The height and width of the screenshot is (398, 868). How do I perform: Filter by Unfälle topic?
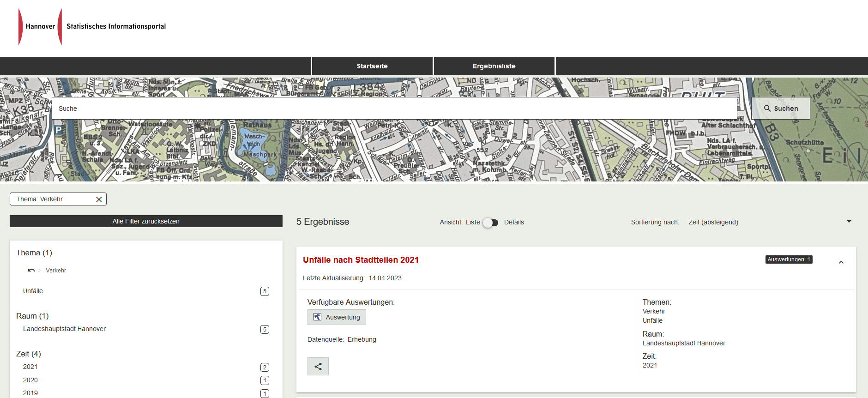(x=33, y=291)
